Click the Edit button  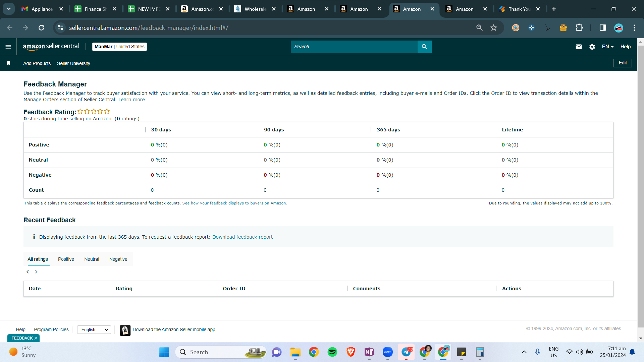623,63
